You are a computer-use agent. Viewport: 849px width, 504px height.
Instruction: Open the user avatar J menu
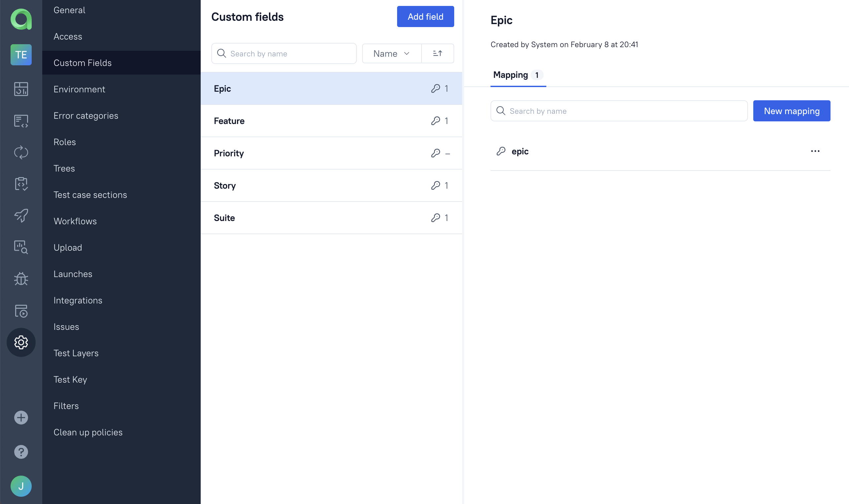[21, 486]
